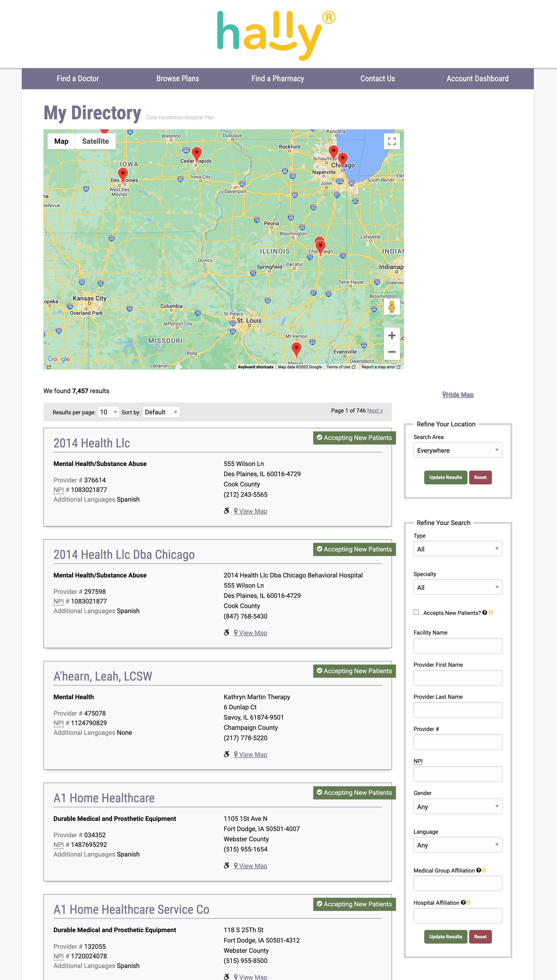Toggle the Accepts New Patients checkbox

tap(416, 612)
